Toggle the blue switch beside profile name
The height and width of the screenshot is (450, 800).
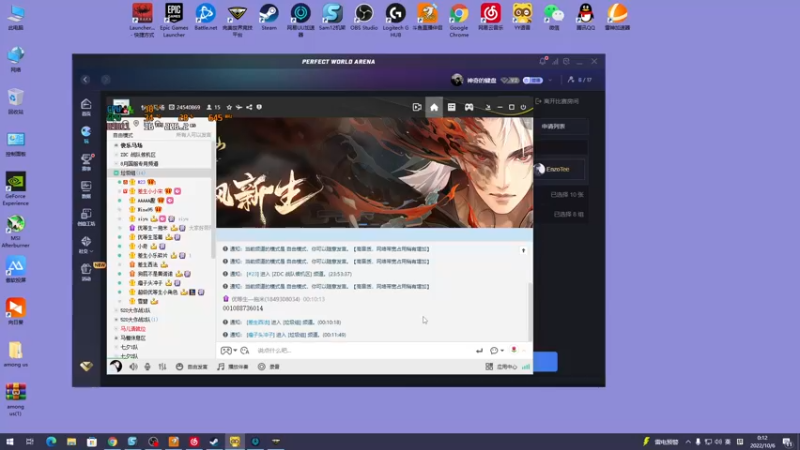[x=532, y=80]
